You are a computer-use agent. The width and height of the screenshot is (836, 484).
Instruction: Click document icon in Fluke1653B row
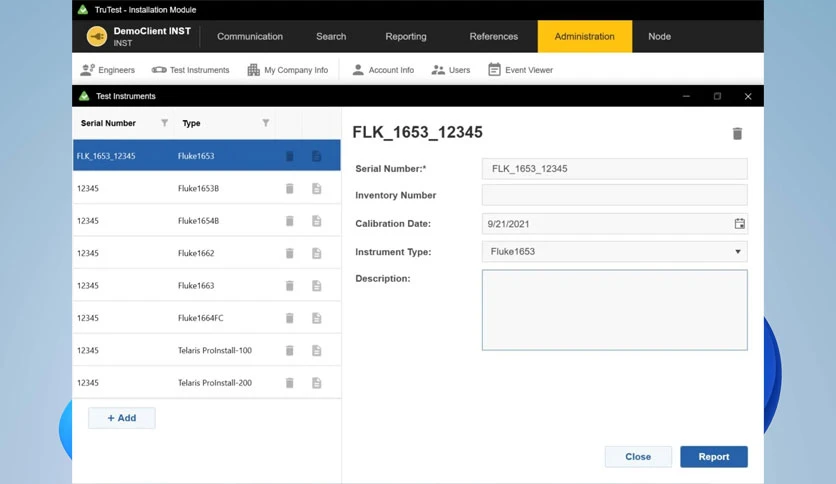(317, 188)
